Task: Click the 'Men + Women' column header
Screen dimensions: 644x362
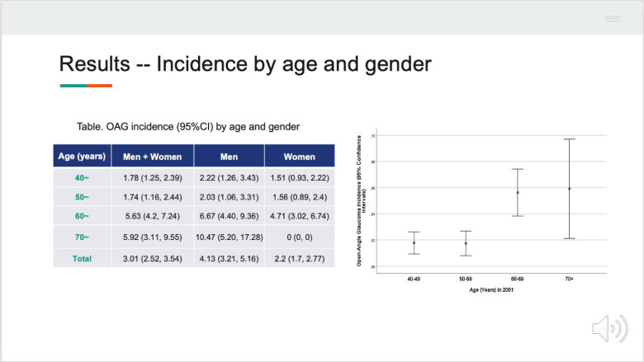Action: (x=153, y=156)
